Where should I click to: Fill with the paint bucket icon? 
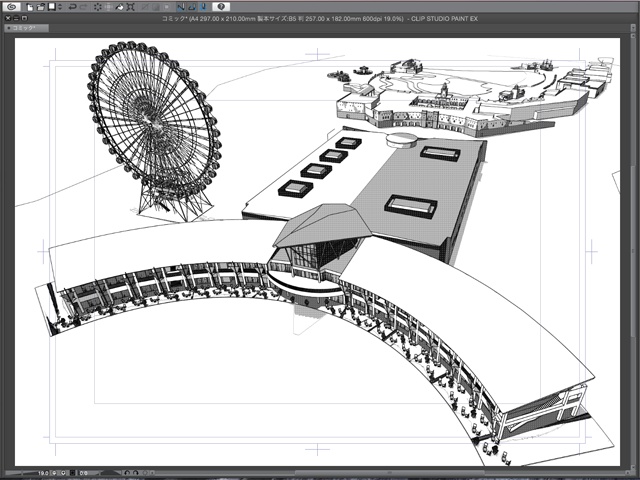pos(119,7)
